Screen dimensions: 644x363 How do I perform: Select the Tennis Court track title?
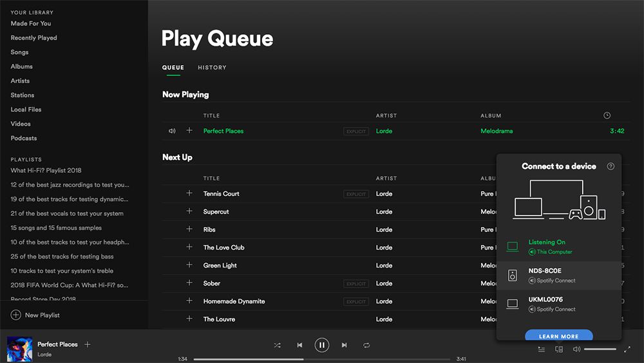point(221,193)
